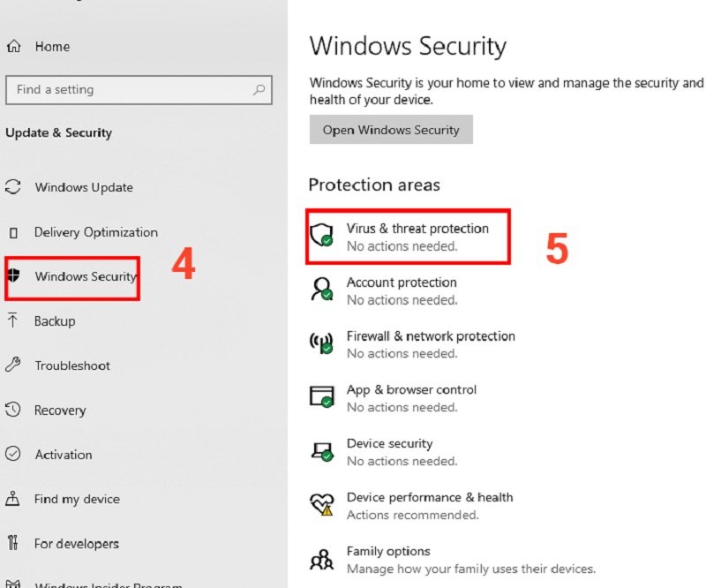Select the Virus & threat protection shield icon

coord(323,235)
